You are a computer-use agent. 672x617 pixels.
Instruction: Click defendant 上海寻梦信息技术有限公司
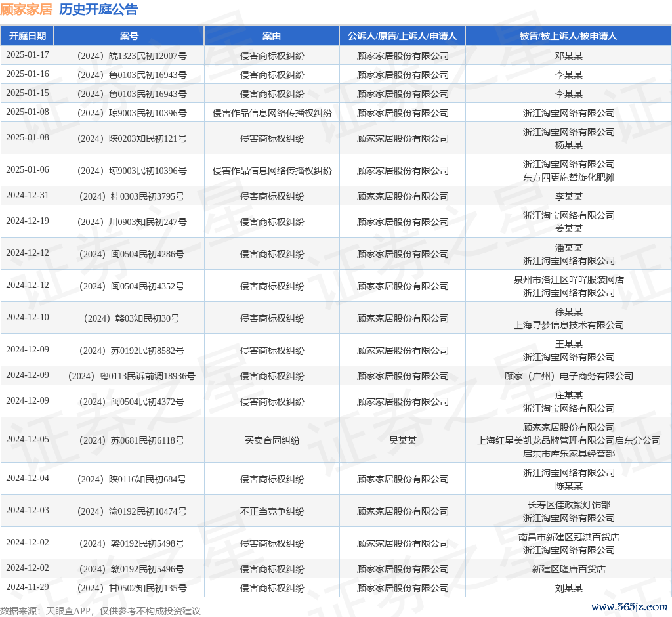[x=569, y=325]
